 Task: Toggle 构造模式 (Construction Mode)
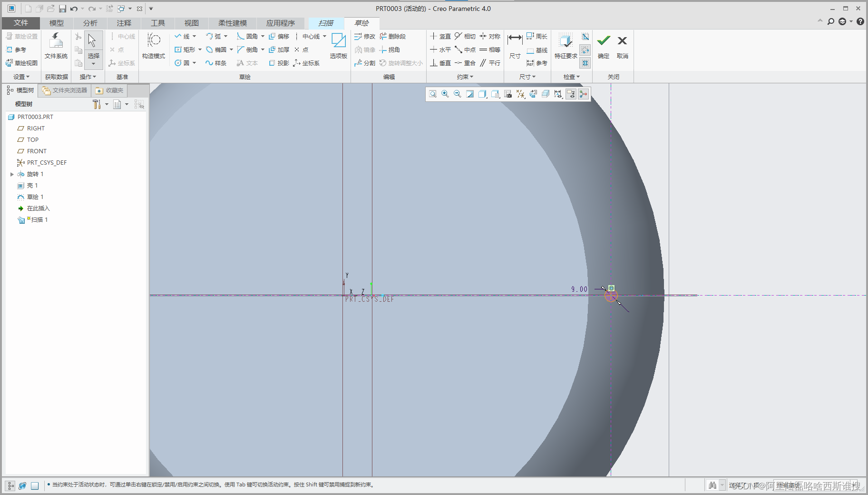pos(154,46)
